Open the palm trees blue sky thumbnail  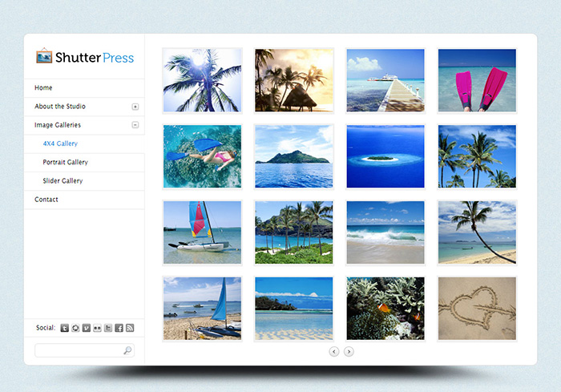pyautogui.click(x=477, y=156)
